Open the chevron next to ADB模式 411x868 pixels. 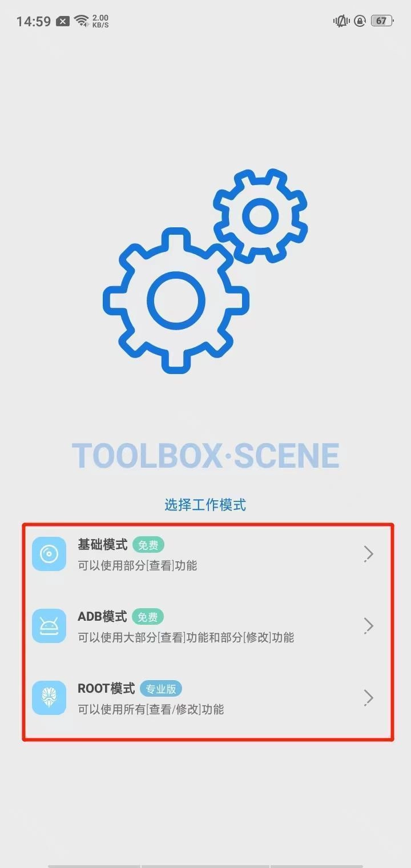tap(369, 626)
